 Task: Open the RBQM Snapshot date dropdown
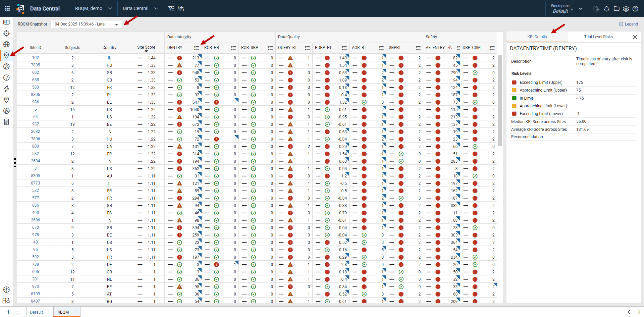click(x=86, y=24)
